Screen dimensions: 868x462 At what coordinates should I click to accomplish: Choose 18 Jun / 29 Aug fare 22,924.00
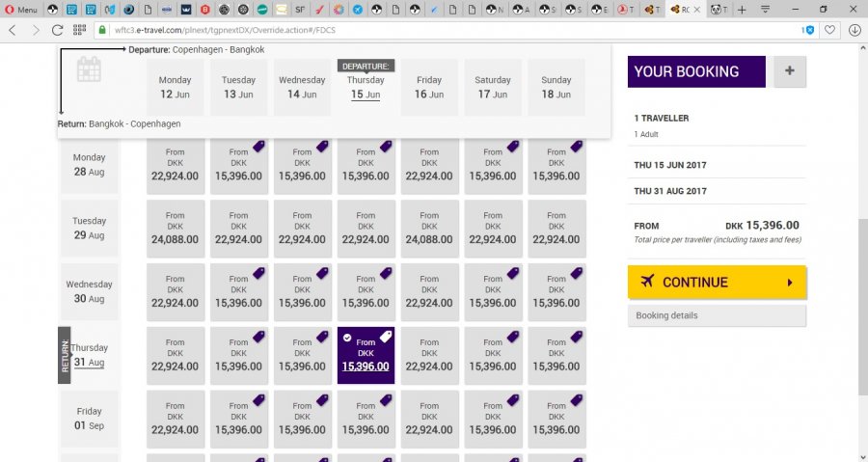tap(556, 228)
